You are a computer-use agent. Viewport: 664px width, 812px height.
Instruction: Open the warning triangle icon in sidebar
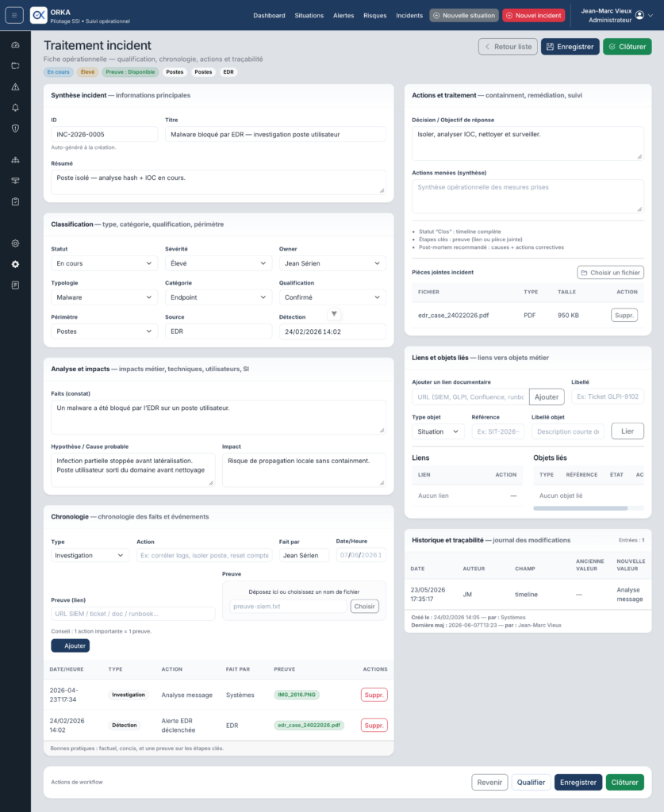coord(16,86)
